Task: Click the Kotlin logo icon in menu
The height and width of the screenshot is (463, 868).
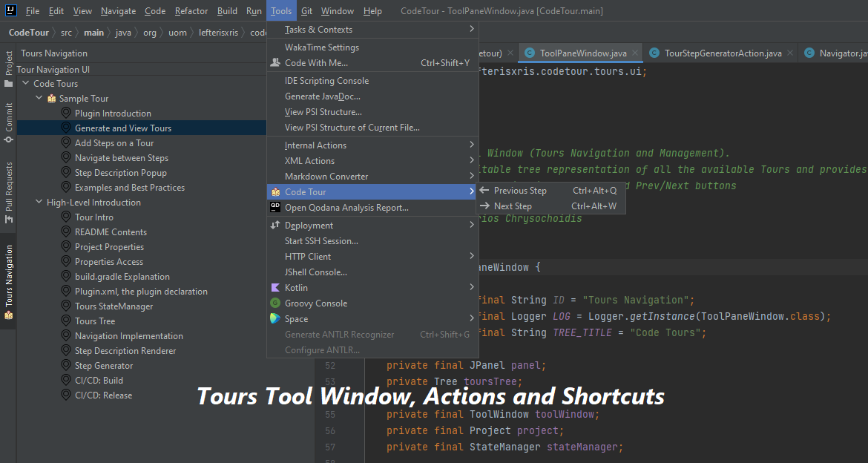Action: pyautogui.click(x=275, y=287)
